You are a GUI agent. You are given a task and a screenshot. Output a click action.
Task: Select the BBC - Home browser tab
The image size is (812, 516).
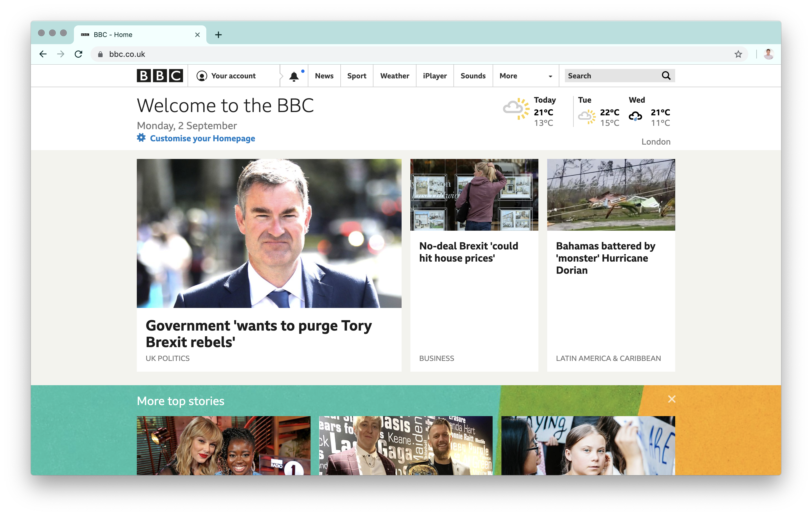[x=140, y=35]
